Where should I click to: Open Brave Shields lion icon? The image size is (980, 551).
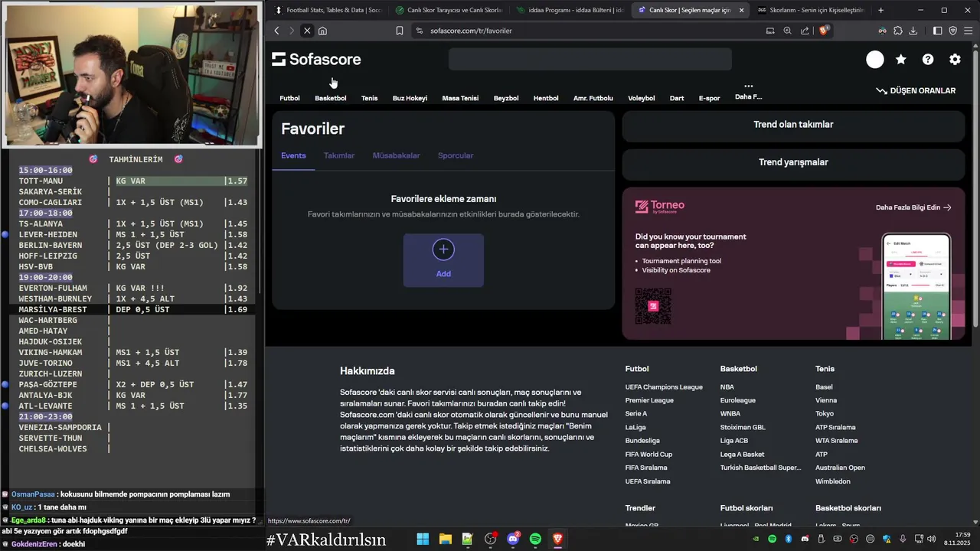coord(824,31)
